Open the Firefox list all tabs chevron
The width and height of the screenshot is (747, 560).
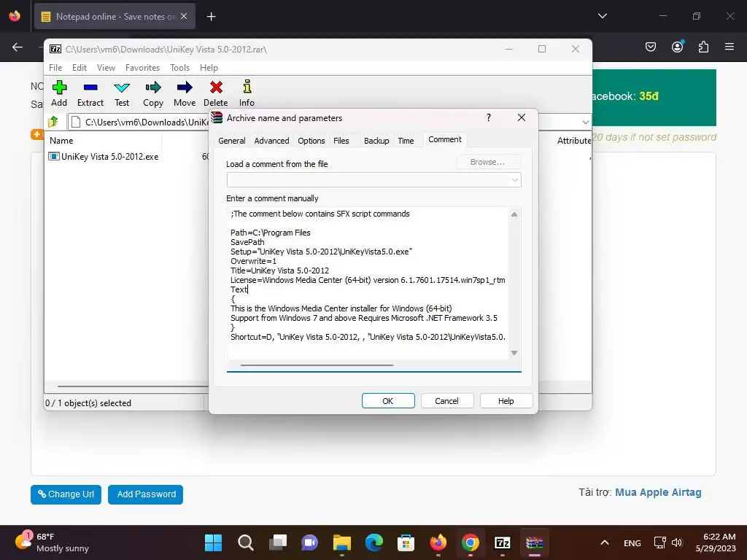click(602, 16)
